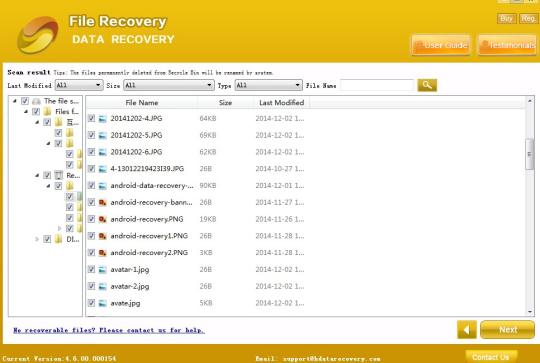
Task: Click the image icon of avatar-2.jpg
Action: [103, 287]
